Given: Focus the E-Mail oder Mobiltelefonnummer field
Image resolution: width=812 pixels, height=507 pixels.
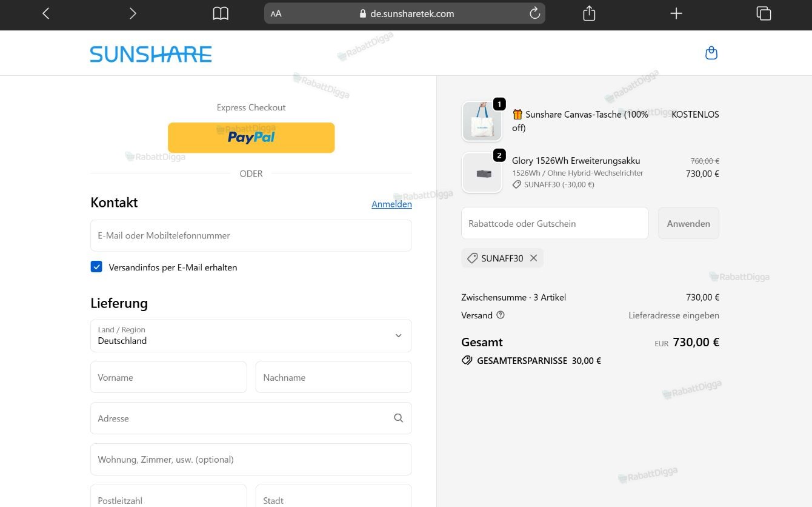Looking at the screenshot, I should click(251, 235).
